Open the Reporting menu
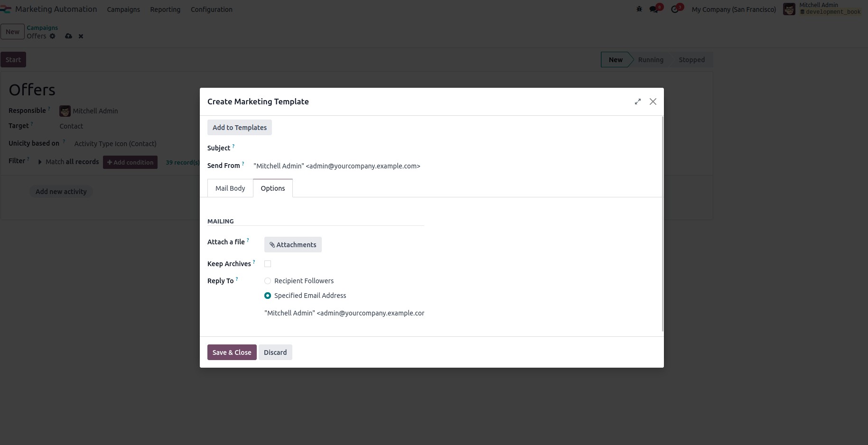This screenshot has height=445, width=868. 165,9
